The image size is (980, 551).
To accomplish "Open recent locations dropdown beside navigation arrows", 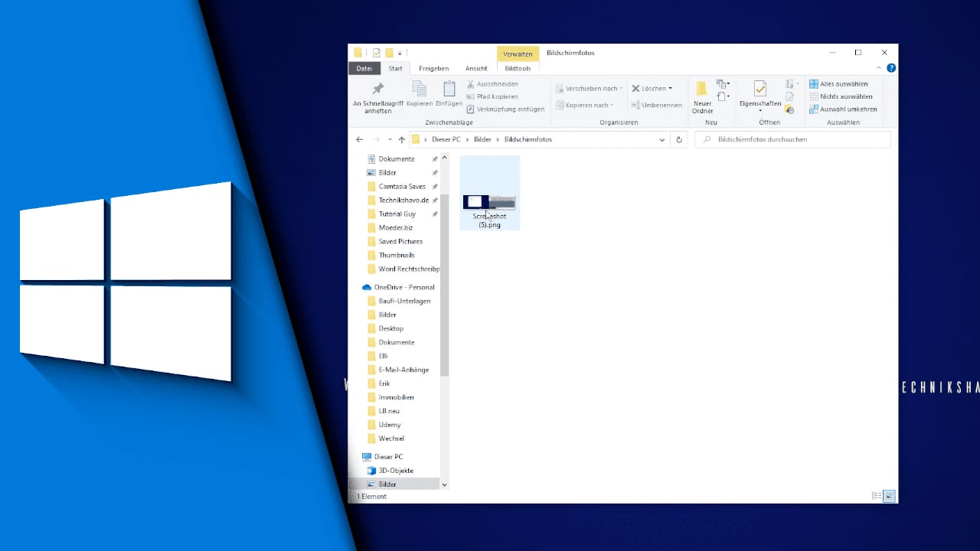I will tap(390, 140).
